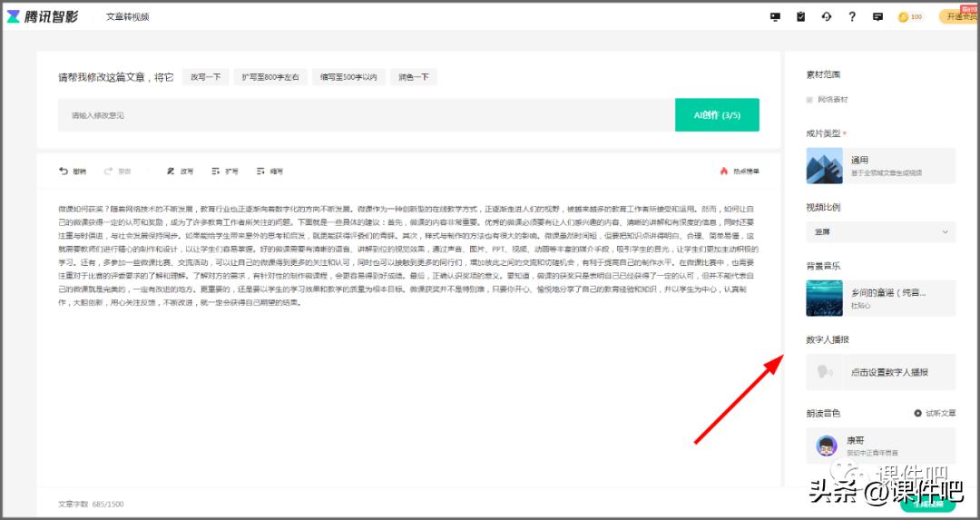Click the 缩写至500字以内 chip
The width and height of the screenshot is (980, 520).
348,77
